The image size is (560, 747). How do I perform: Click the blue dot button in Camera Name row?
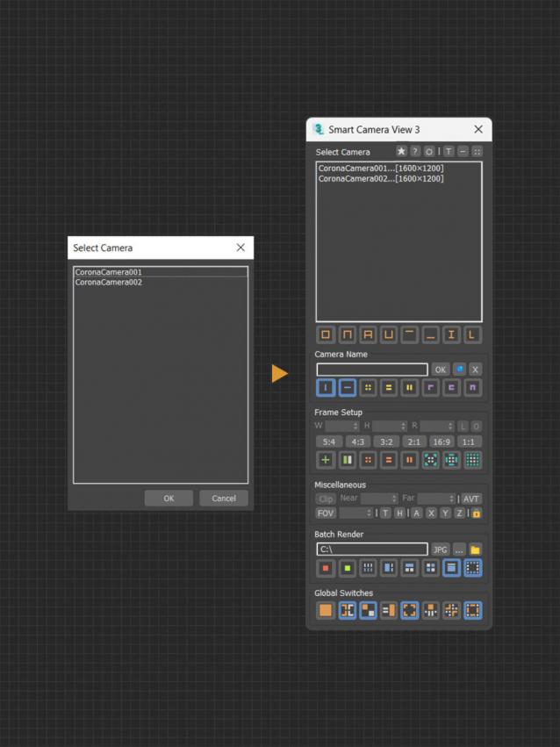(x=459, y=370)
